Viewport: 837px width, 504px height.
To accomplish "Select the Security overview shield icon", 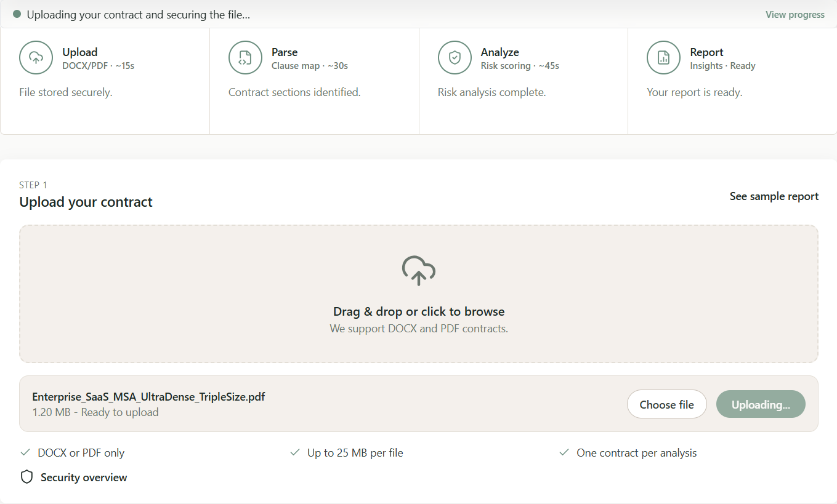I will [x=26, y=477].
